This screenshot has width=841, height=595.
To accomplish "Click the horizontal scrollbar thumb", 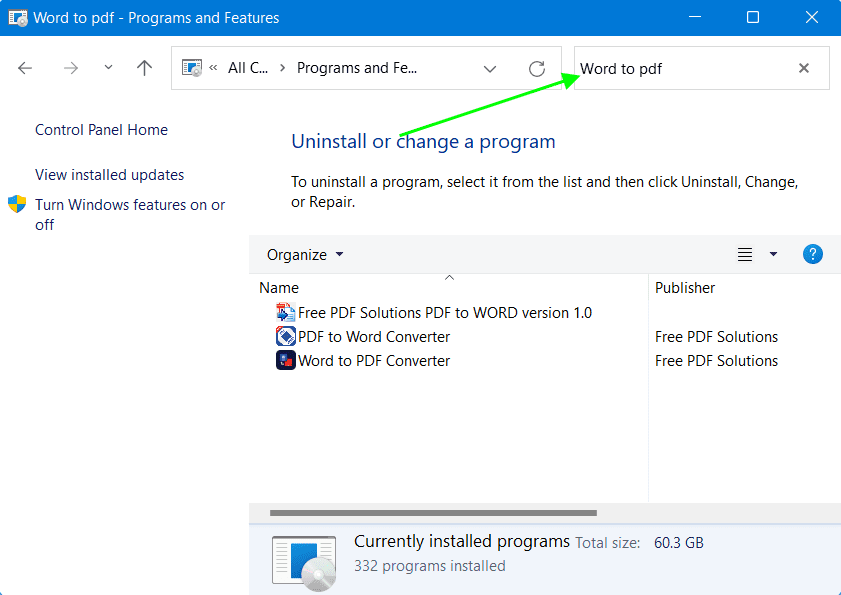I will [433, 513].
